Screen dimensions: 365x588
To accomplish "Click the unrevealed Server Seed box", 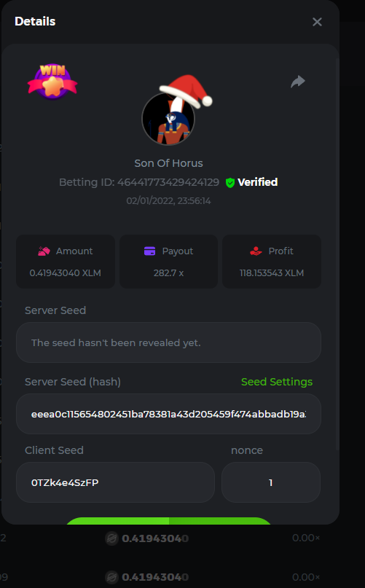I will (168, 342).
